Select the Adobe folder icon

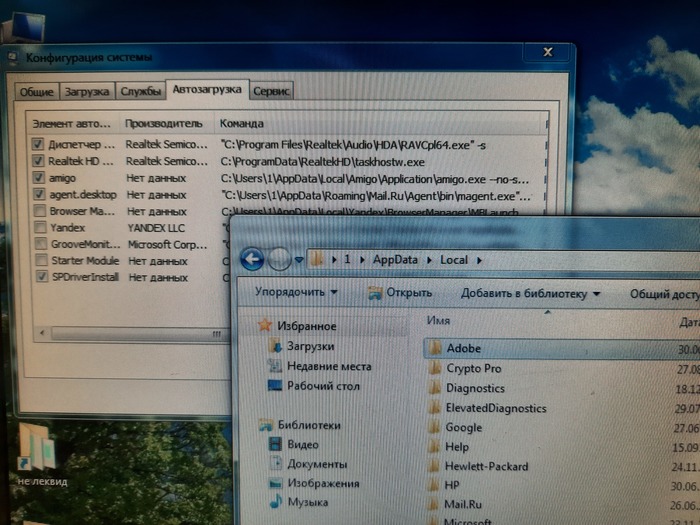point(434,348)
